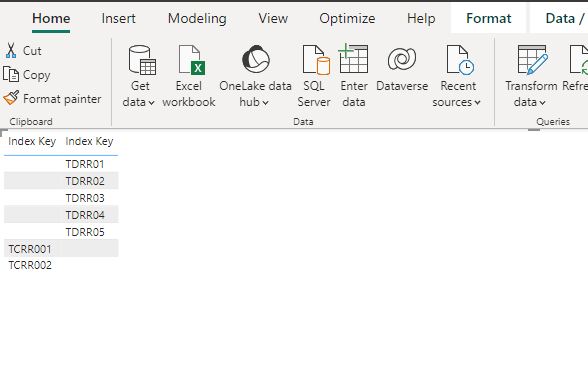
Task: Click the first Index Key column header
Action: tap(32, 141)
